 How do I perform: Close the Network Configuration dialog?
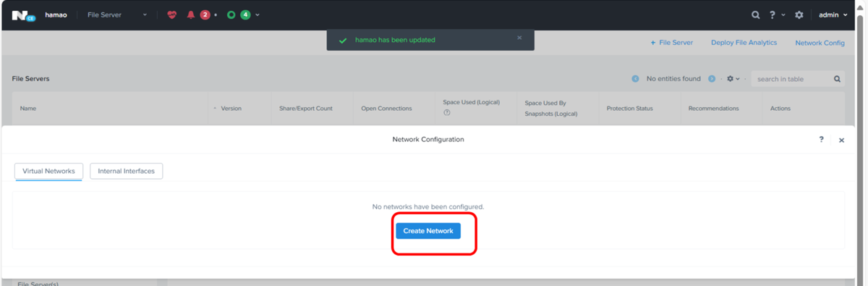pos(841,140)
